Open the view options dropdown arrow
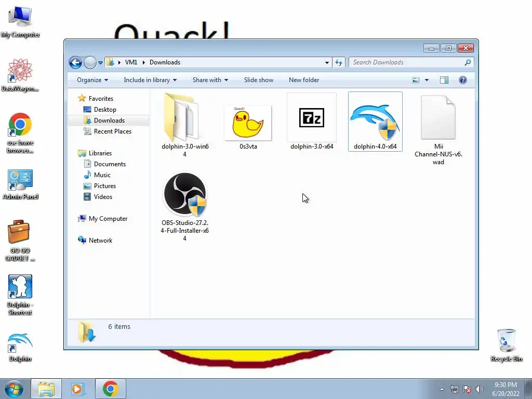The height and width of the screenshot is (399, 532). (427, 80)
